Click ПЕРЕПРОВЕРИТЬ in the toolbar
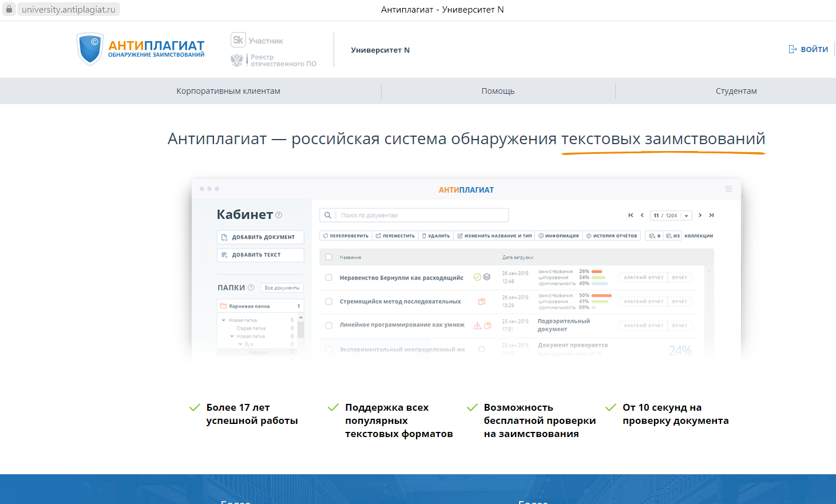Image resolution: width=836 pixels, height=504 pixels. coord(346,236)
